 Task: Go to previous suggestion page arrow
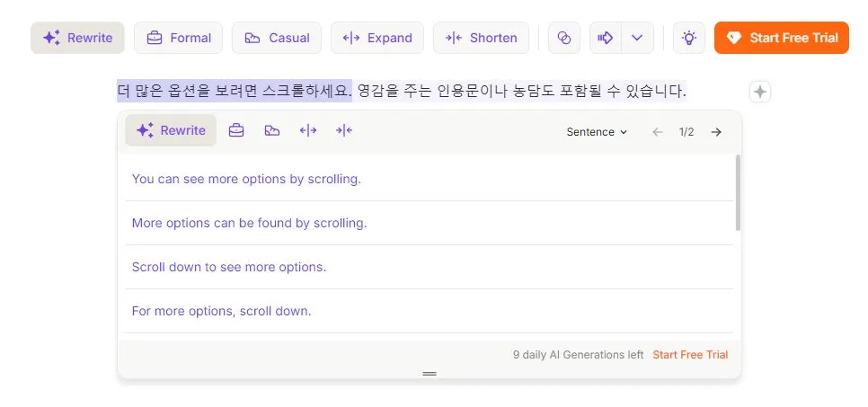pos(657,132)
